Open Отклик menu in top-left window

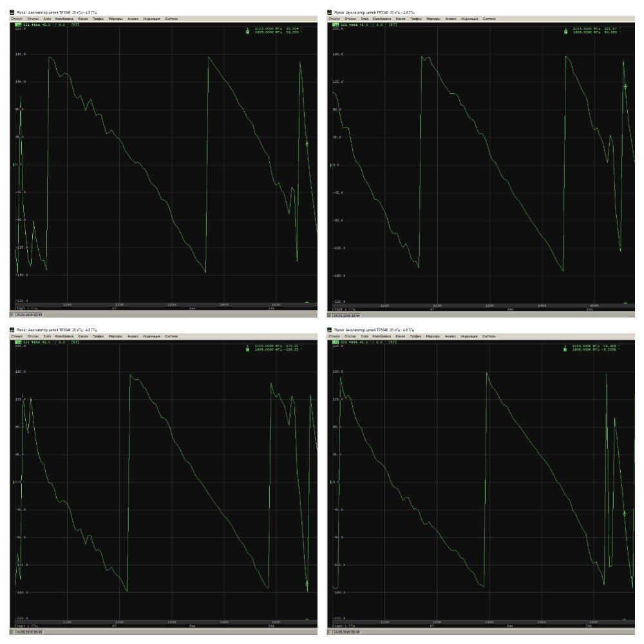point(33,19)
